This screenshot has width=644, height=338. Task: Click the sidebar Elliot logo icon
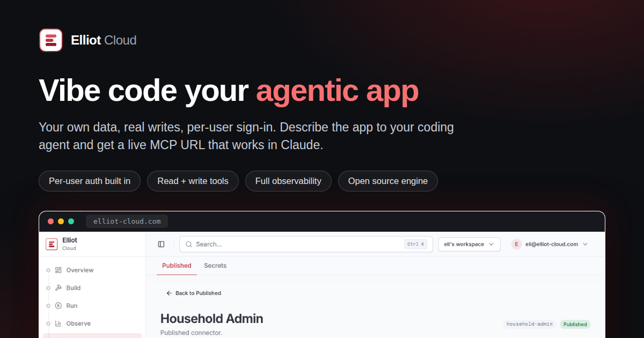[x=52, y=244]
